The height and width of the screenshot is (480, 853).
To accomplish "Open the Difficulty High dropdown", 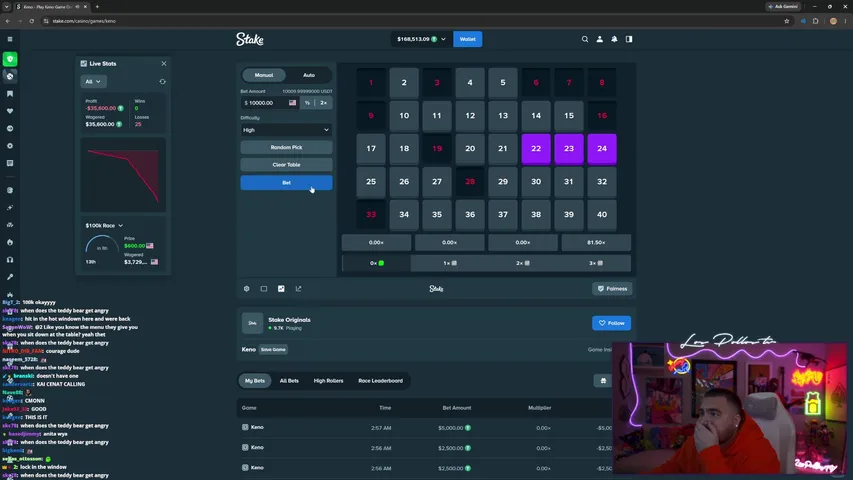I will (286, 130).
